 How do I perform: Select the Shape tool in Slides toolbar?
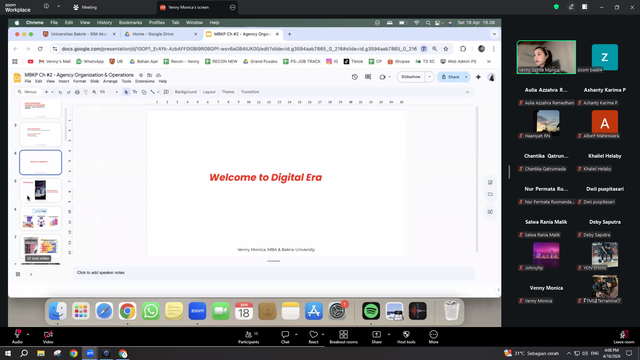coord(144,92)
